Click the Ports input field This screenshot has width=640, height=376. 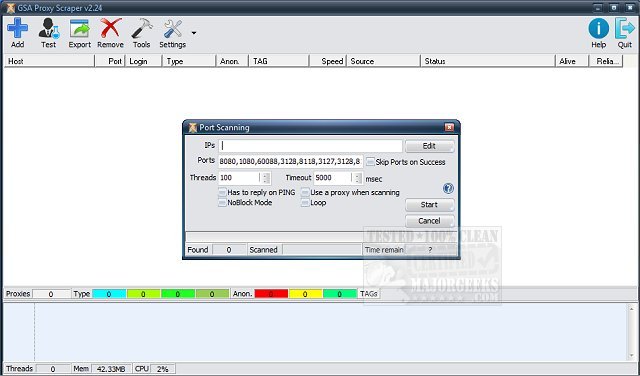291,162
